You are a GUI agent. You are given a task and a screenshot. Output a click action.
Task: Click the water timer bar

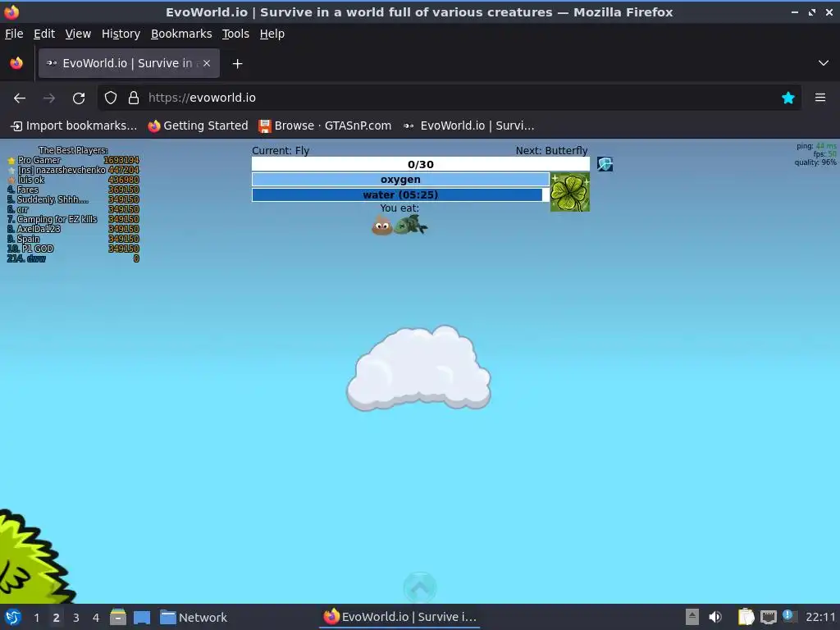(x=400, y=194)
